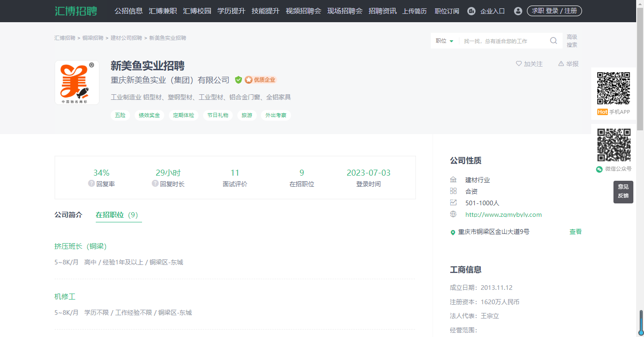Click the 汇博招聘 site logo

(x=76, y=11)
